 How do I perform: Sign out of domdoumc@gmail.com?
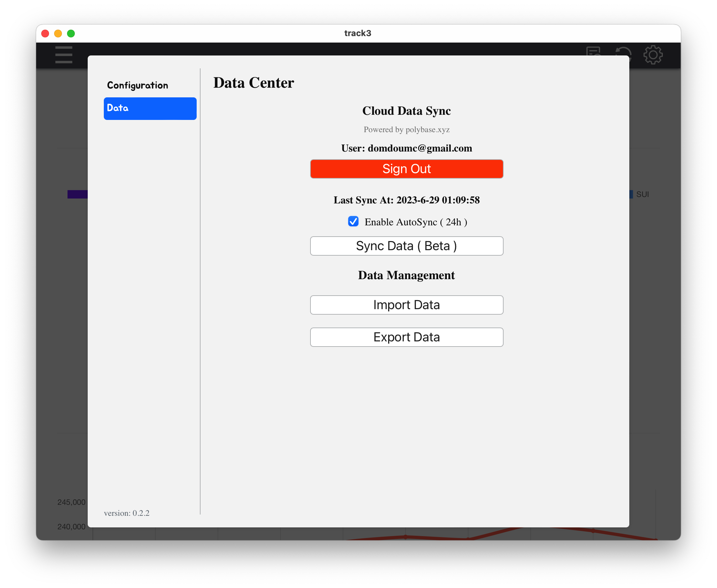coord(407,169)
